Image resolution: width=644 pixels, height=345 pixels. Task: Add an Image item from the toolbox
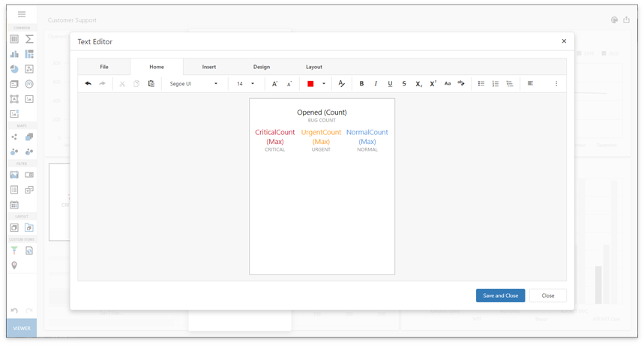coord(29,99)
